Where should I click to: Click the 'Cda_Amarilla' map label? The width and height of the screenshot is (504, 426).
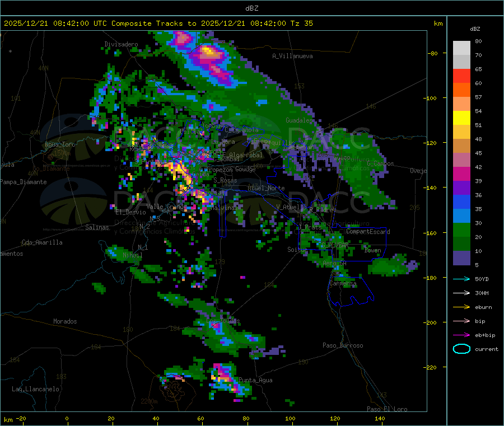click(42, 242)
